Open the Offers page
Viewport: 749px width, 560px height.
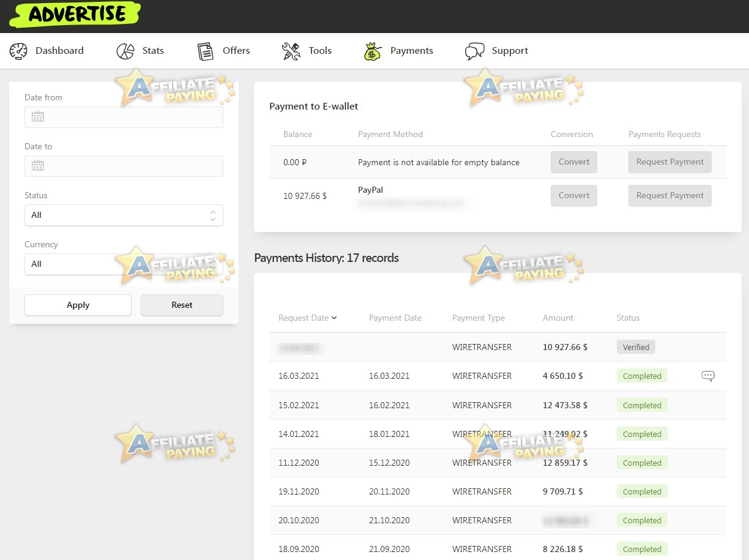(x=236, y=51)
